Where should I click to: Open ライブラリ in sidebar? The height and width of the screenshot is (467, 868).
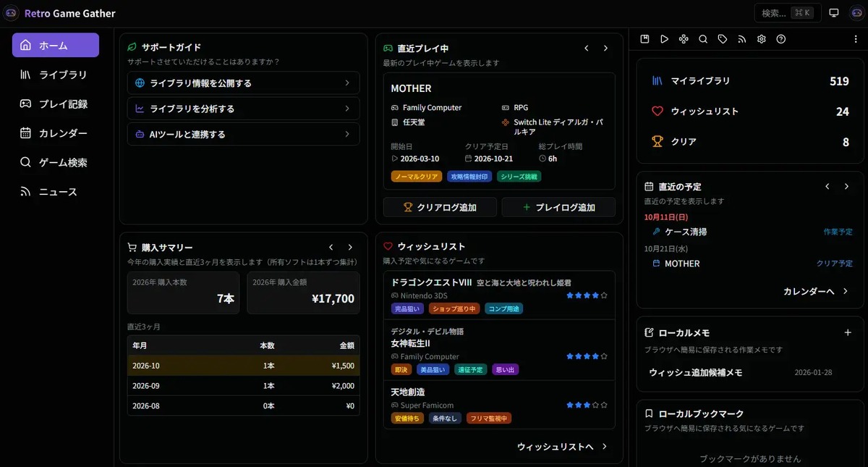tap(56, 75)
